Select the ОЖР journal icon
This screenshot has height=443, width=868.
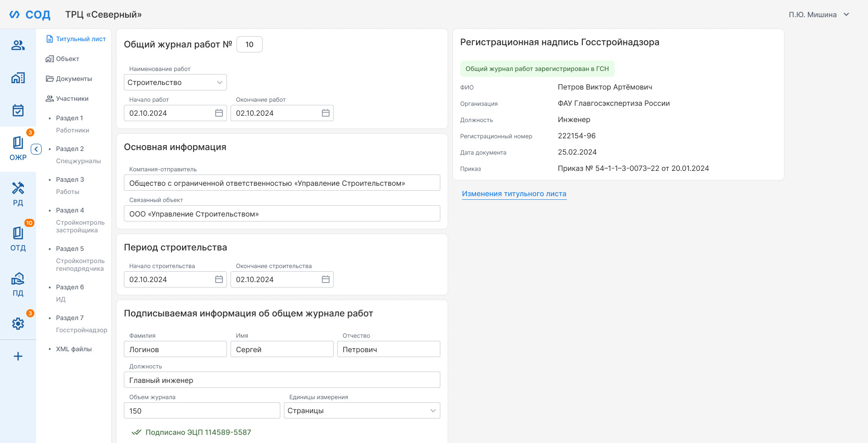(18, 149)
